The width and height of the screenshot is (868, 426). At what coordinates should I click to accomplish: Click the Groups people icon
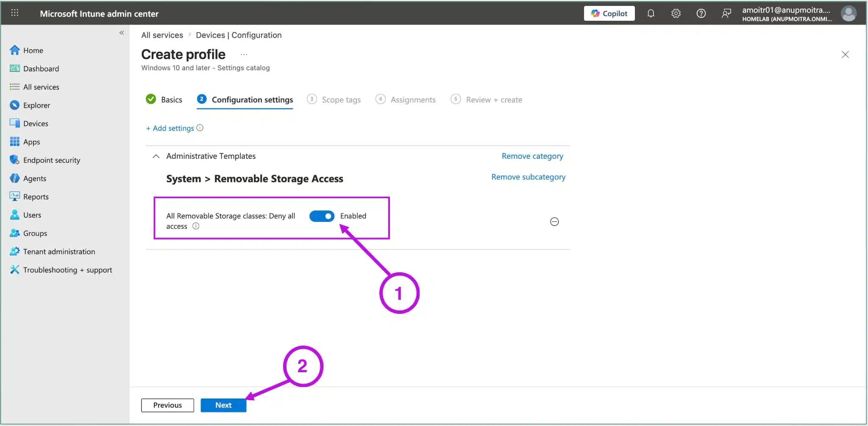coord(14,233)
